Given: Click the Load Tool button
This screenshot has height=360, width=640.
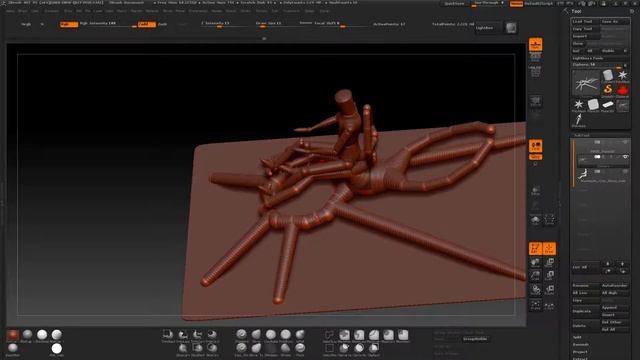Looking at the screenshot, I should coord(585,21).
